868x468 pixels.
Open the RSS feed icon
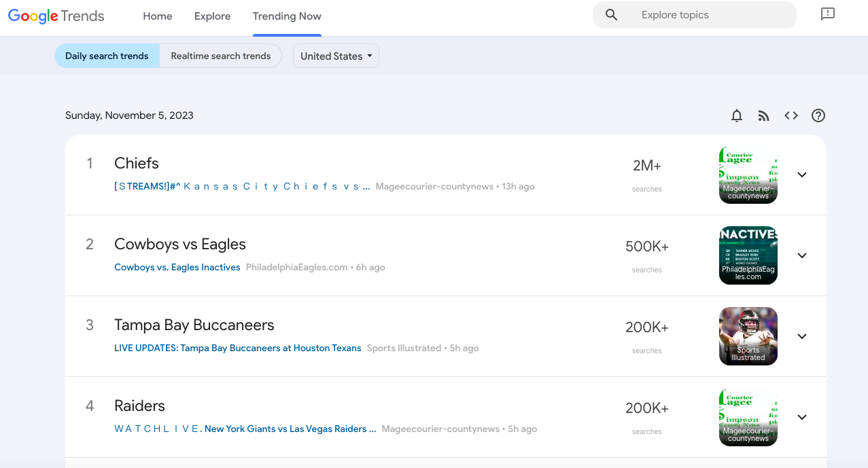coord(764,115)
